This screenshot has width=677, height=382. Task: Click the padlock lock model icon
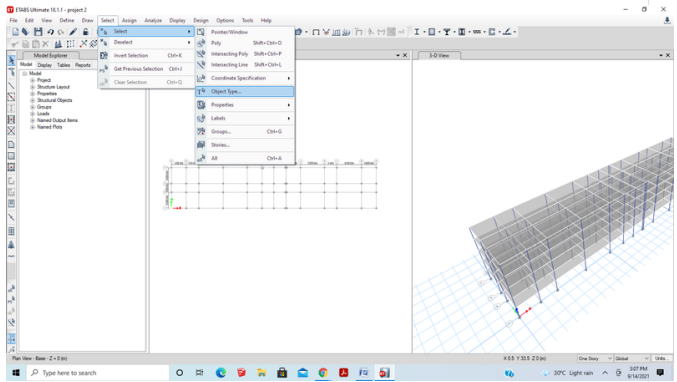click(85, 32)
